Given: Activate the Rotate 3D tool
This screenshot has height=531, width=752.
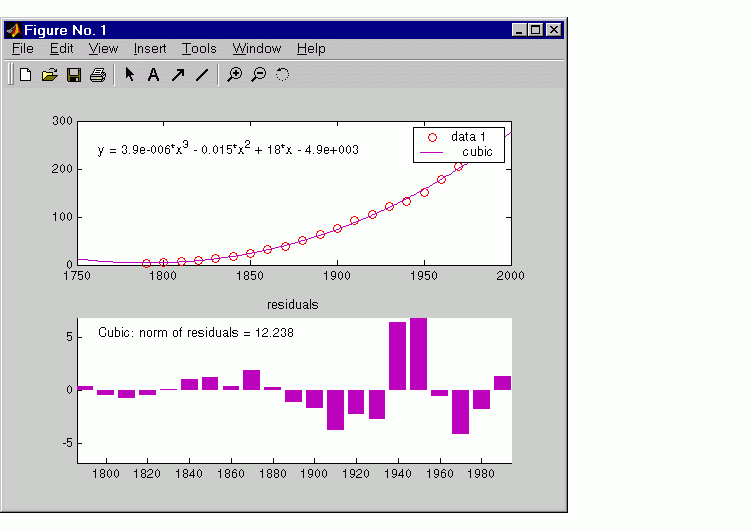Looking at the screenshot, I should click(282, 74).
